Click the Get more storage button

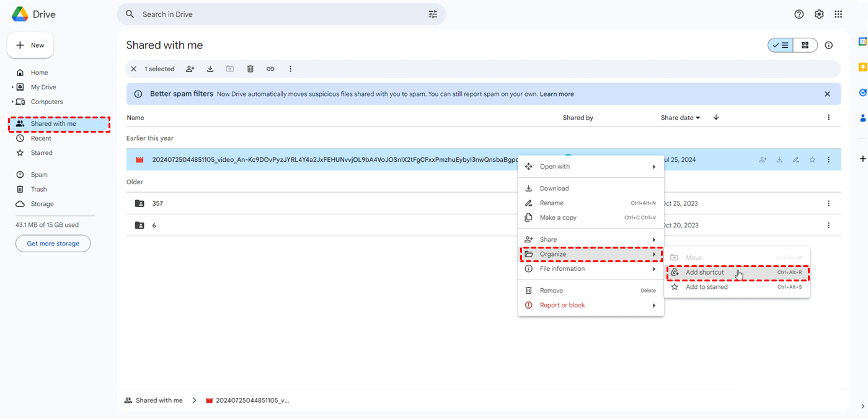[x=53, y=244]
